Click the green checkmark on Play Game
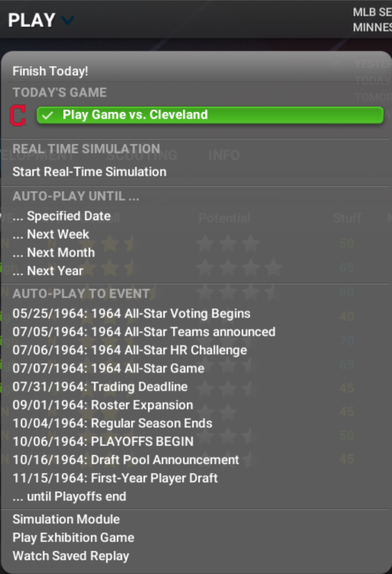This screenshot has height=574, width=392. (48, 115)
